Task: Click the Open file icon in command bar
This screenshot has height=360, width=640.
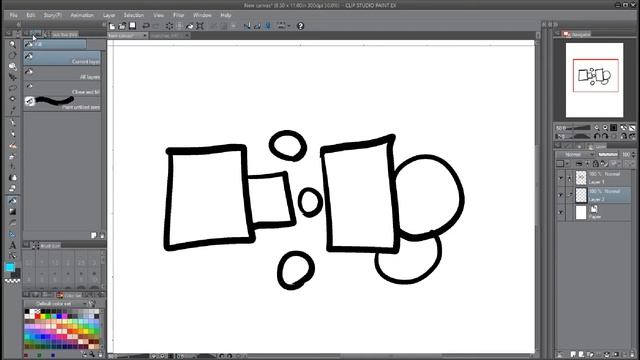Action: [x=122, y=26]
